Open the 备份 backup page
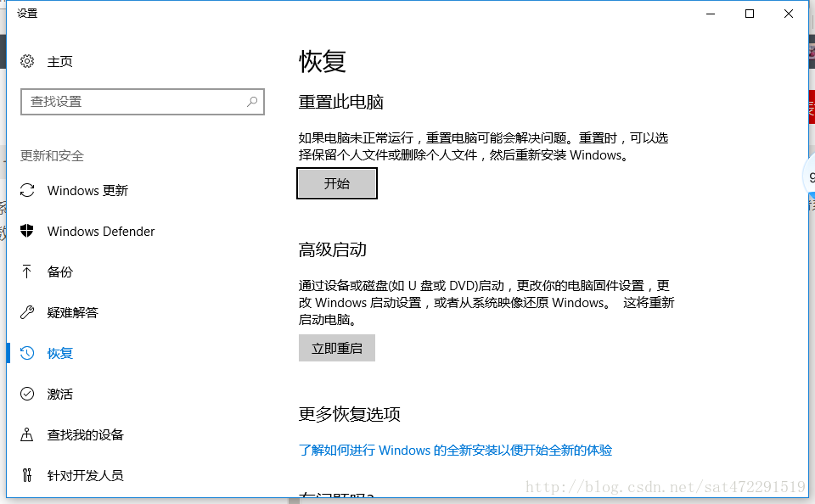 pos(59,272)
